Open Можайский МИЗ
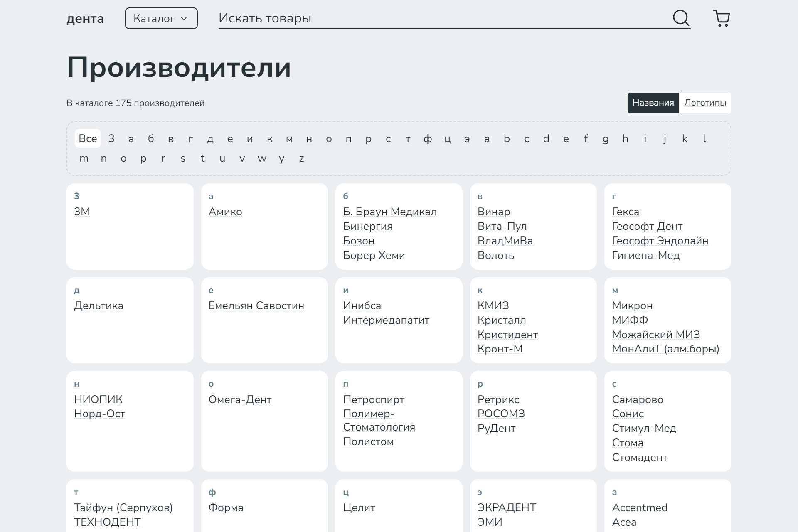Screen dimensions: 798x532 coord(656,335)
